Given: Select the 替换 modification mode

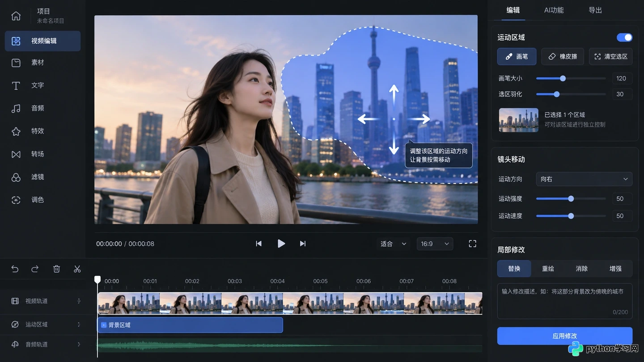Looking at the screenshot, I should [514, 269].
